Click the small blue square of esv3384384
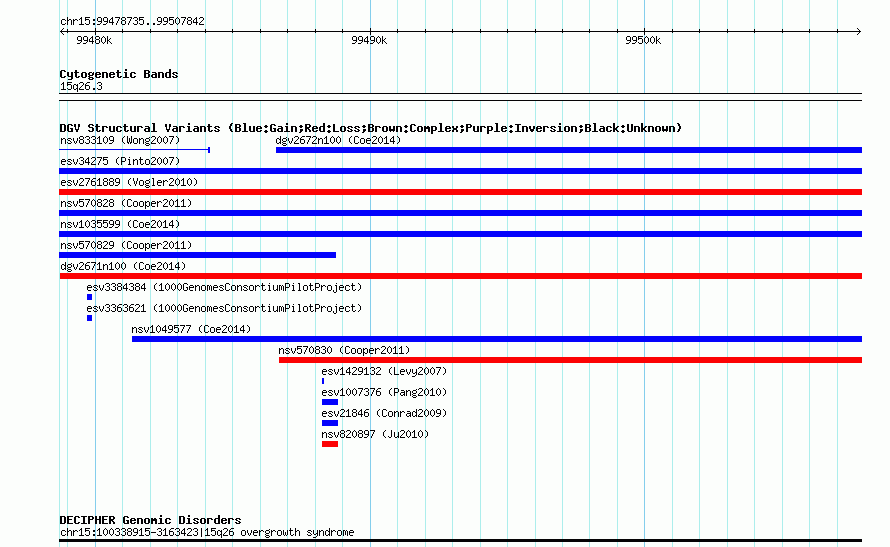The height and width of the screenshot is (547, 890). [x=89, y=297]
